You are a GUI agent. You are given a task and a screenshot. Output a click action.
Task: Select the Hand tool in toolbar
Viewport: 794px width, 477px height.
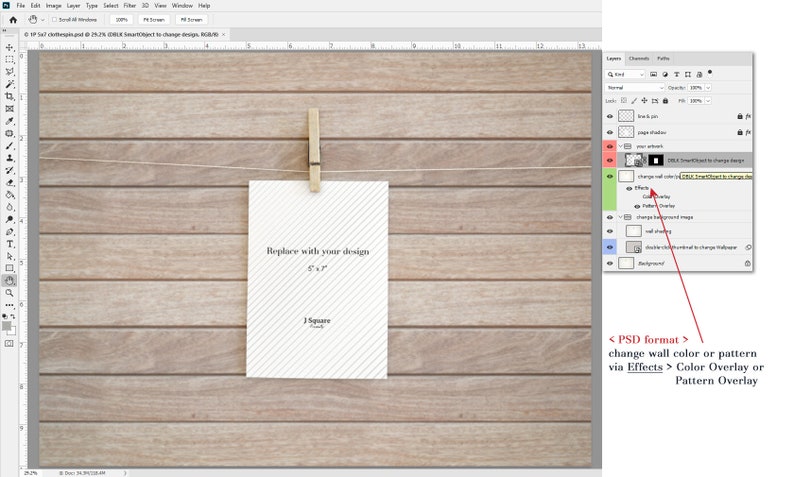tap(9, 281)
